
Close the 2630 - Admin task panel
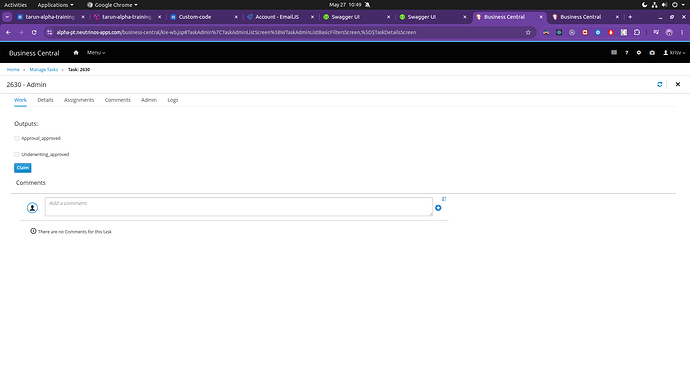pyautogui.click(x=678, y=84)
